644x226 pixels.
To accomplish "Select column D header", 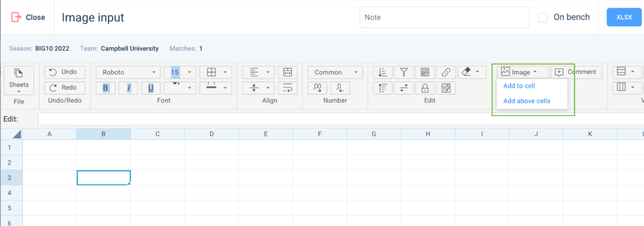I will [x=212, y=134].
